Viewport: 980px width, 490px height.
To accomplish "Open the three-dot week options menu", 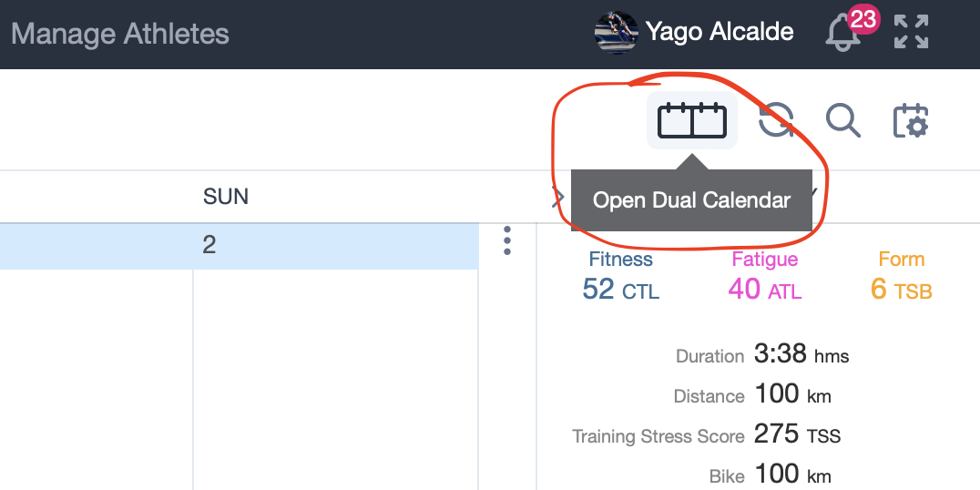I will (x=507, y=240).
